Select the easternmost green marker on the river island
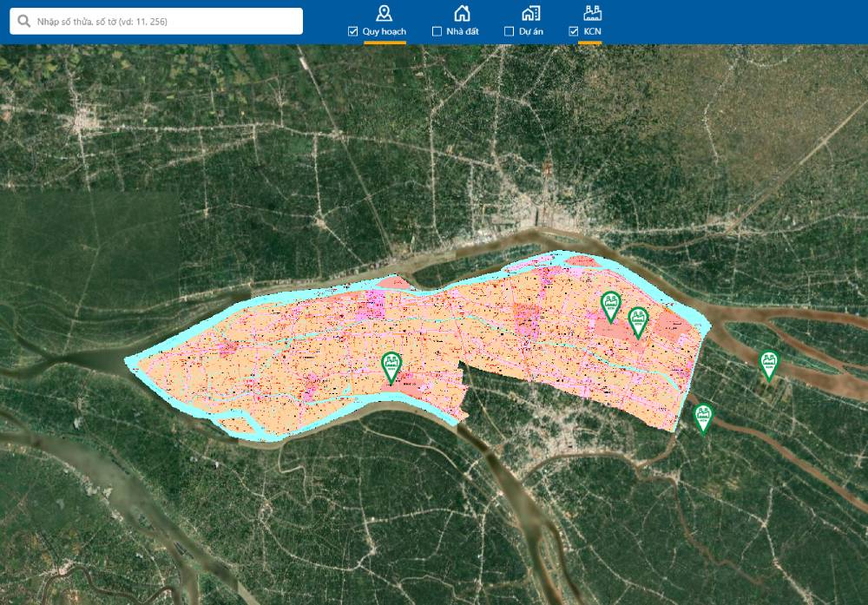The image size is (868, 605). point(768,364)
